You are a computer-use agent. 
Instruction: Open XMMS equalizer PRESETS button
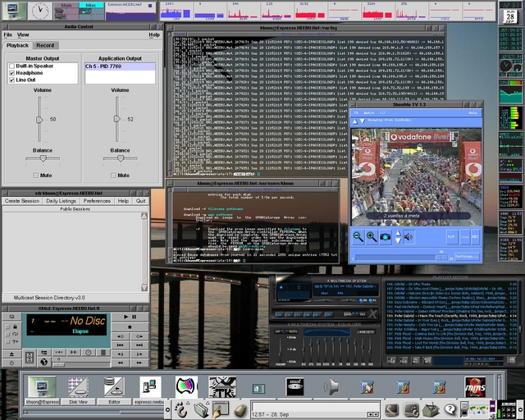pyautogui.click(x=367, y=332)
